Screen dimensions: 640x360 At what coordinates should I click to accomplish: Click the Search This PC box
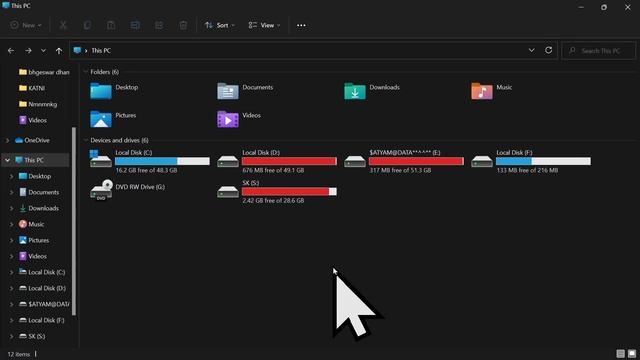pyautogui.click(x=598, y=51)
